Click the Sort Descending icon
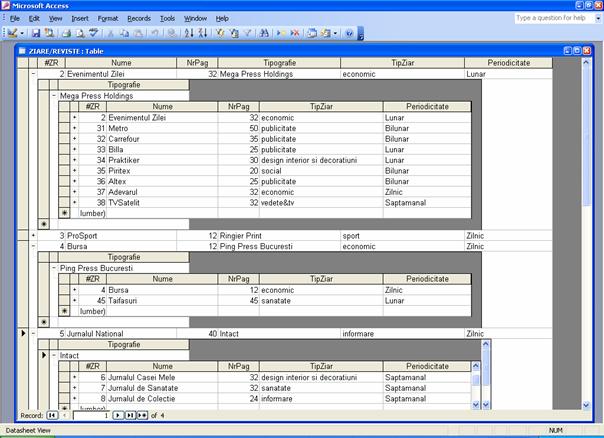 click(x=203, y=33)
